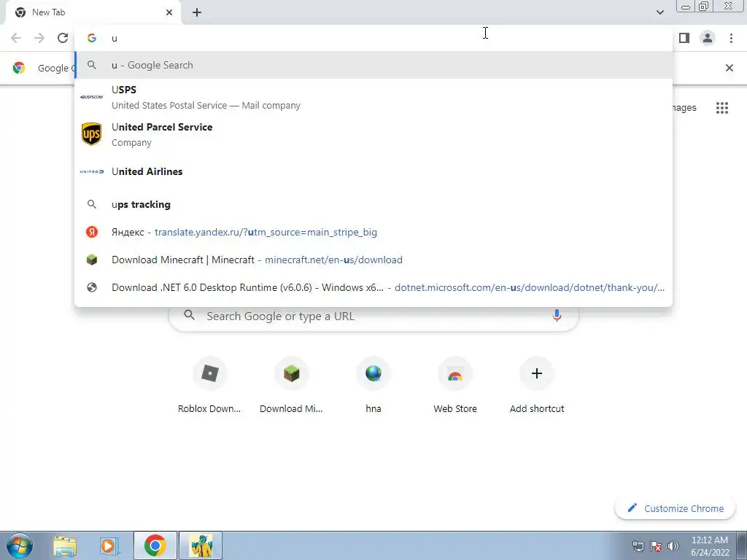Open the Google apps grid
This screenshot has height=560, width=747.
pos(721,108)
